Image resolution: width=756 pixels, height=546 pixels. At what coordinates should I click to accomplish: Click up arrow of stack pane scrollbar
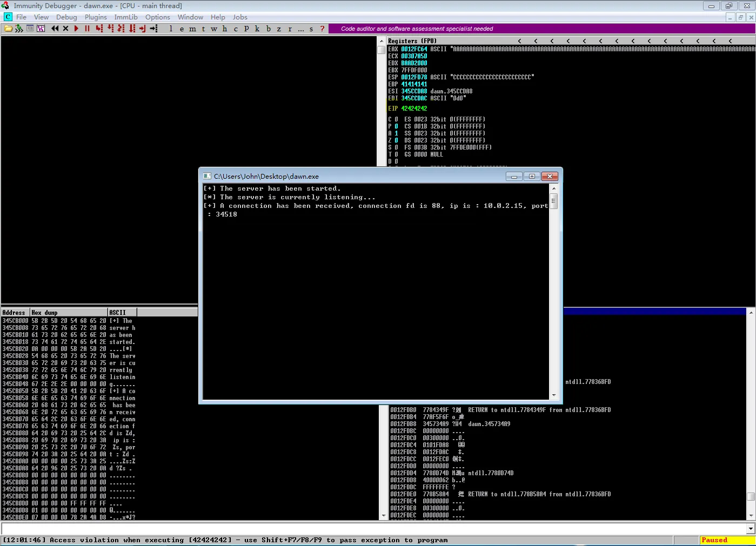(x=751, y=312)
